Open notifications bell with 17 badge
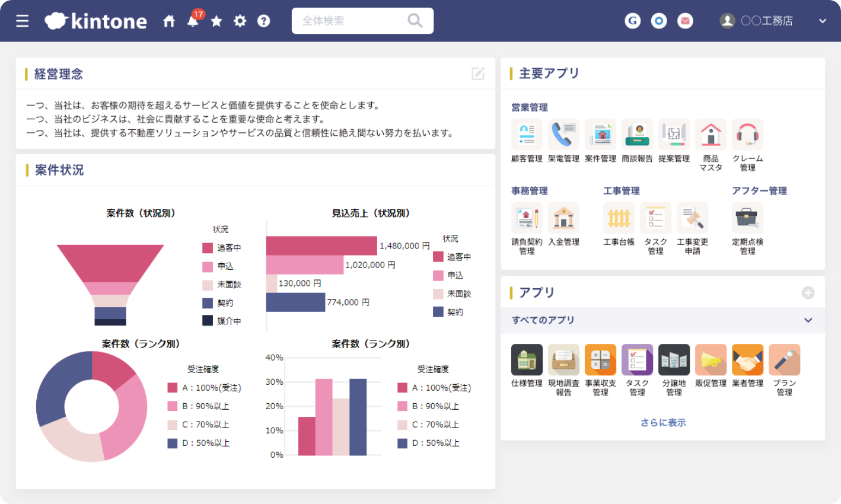The height and width of the screenshot is (504, 841). (193, 21)
